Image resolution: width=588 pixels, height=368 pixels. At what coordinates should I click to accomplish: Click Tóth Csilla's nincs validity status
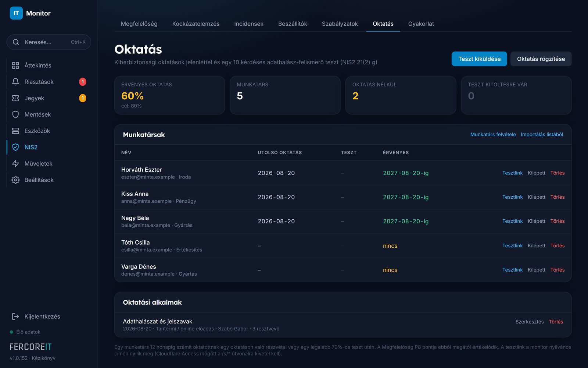coord(390,246)
